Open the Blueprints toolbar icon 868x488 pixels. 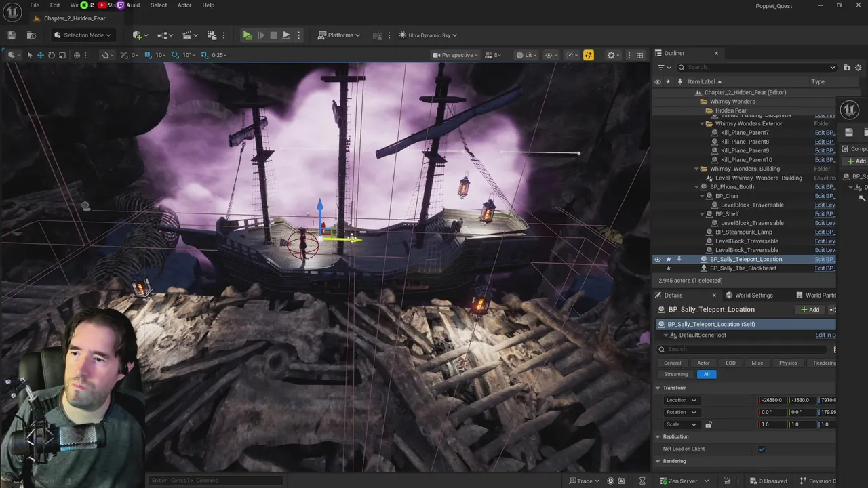point(163,35)
